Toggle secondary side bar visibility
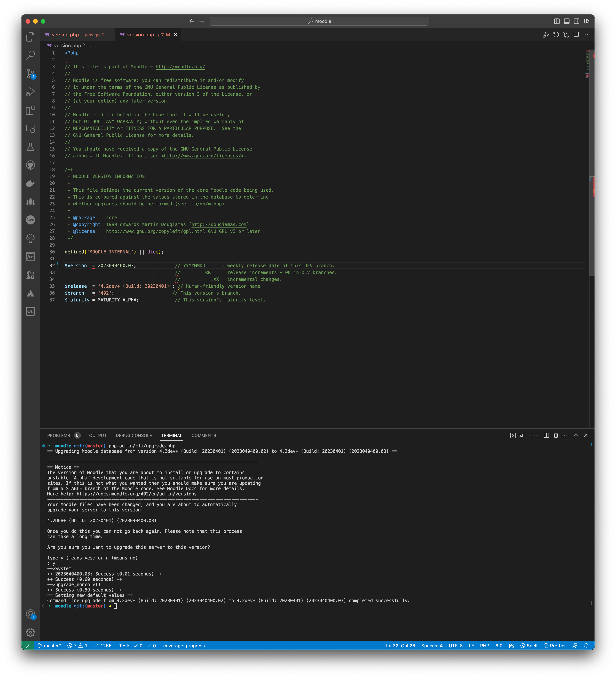Image resolution: width=616 pixels, height=678 pixels. [577, 21]
